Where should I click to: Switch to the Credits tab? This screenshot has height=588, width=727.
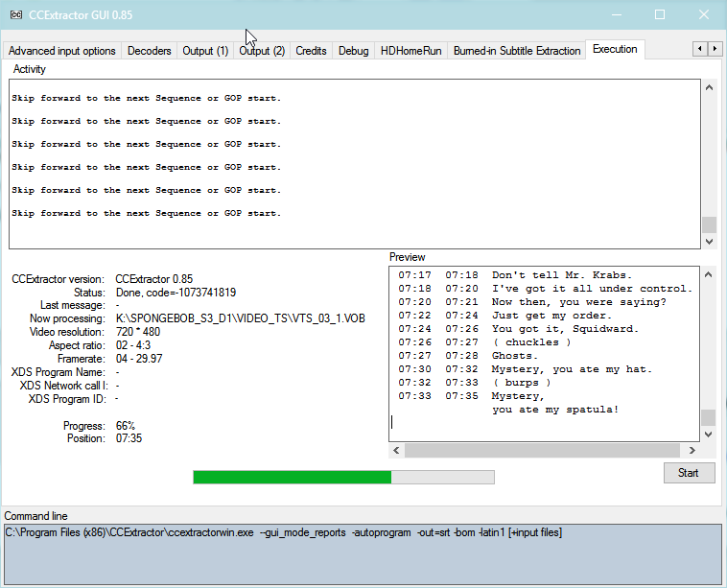click(x=311, y=51)
